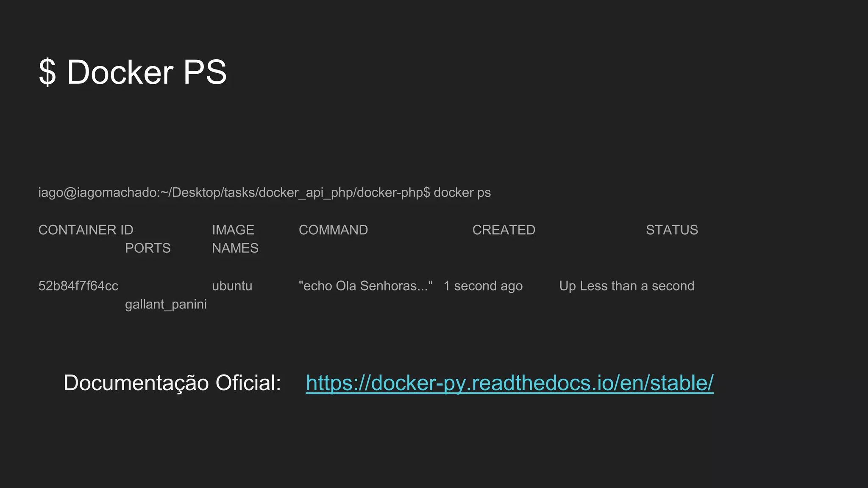Click the PORTS column header
The image size is (868, 488).
coord(148,248)
